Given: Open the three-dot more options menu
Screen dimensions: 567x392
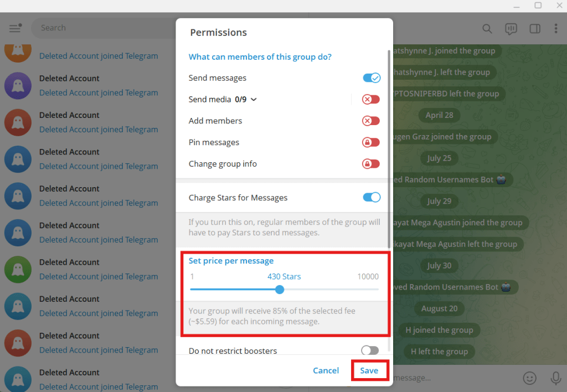Looking at the screenshot, I should (x=556, y=28).
